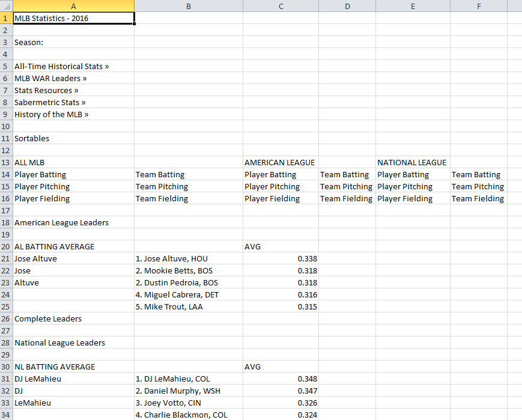
Task: Click 'Team Batting' in column B
Action: click(x=189, y=174)
